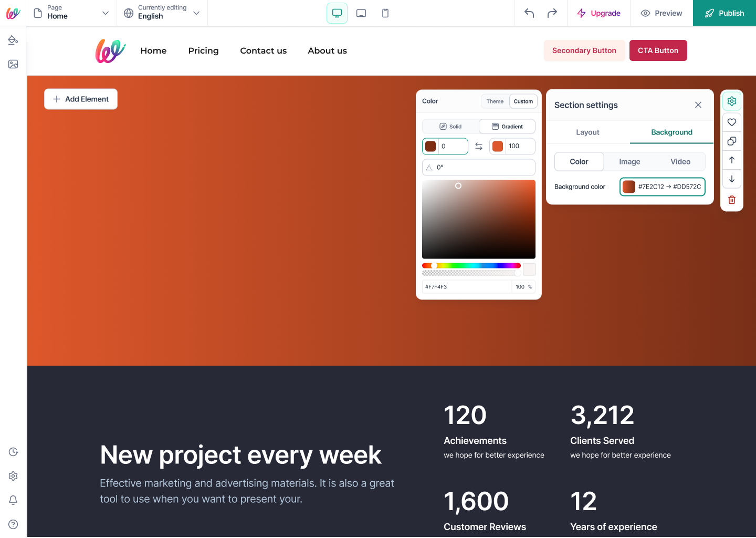
Task: Switch to Custom colors
Action: point(523,101)
